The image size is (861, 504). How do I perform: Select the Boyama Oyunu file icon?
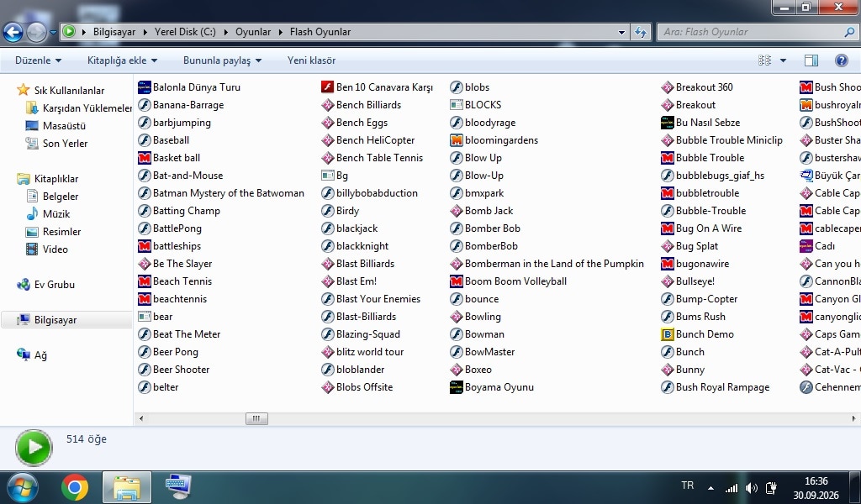(457, 387)
